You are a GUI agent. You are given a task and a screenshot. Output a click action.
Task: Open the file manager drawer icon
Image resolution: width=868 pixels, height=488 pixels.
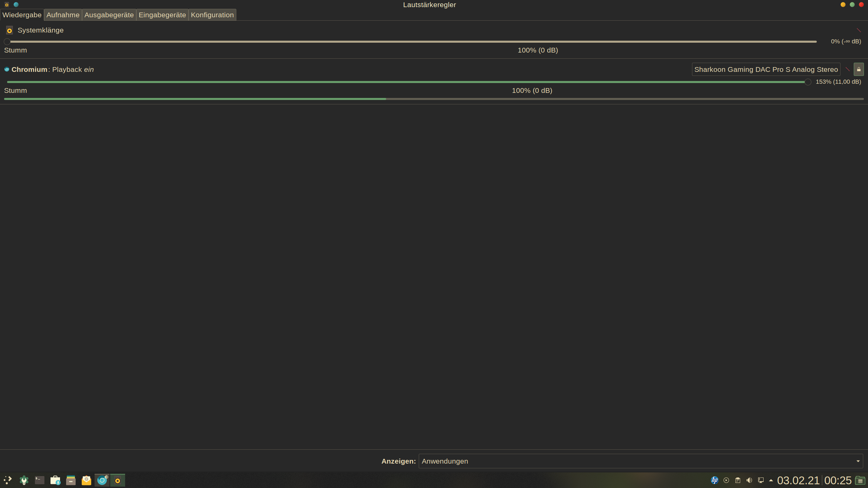[71, 480]
